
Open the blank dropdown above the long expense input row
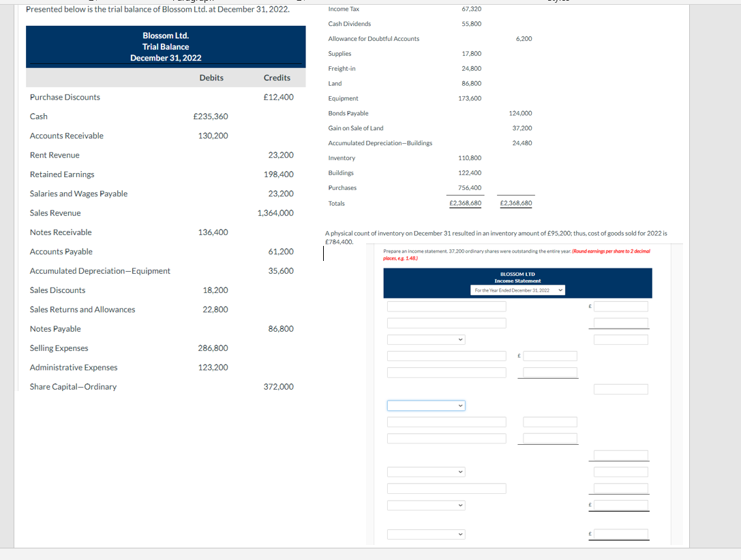(426, 471)
